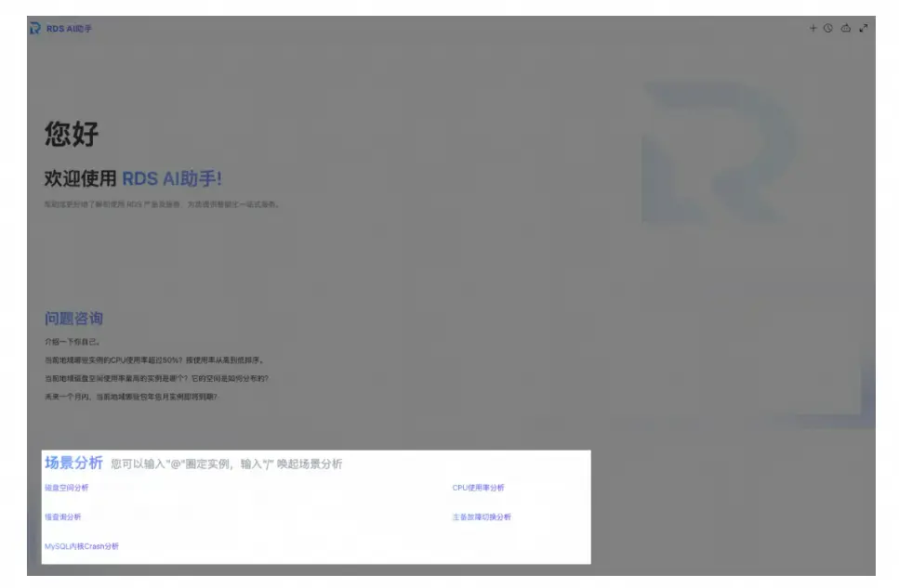Select the CPU使用率超过50% sample question
Viewport: 899px width, 588px height.
point(155,359)
